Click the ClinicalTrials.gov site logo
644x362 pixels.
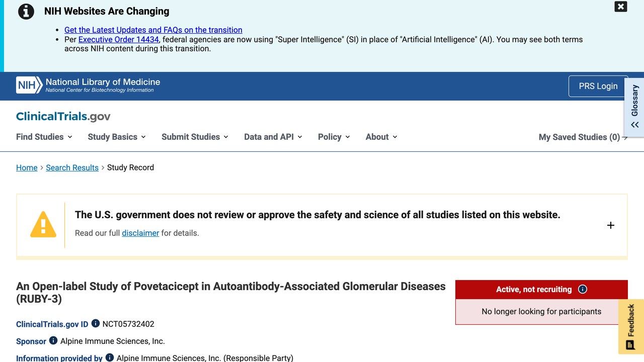[x=63, y=117]
